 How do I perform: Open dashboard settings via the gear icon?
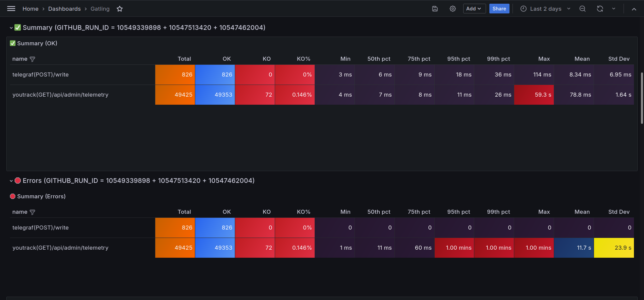tap(453, 9)
